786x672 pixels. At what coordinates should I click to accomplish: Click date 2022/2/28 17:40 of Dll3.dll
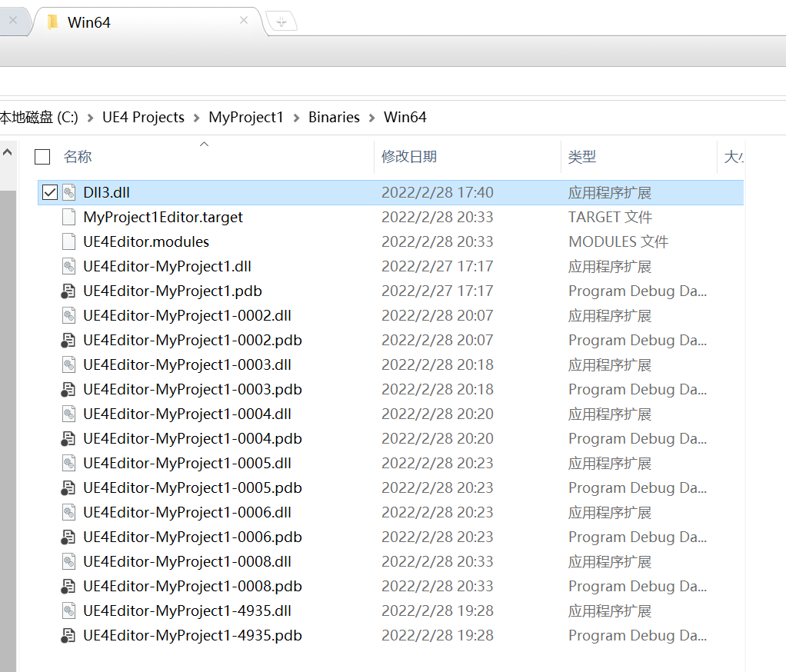click(x=437, y=192)
